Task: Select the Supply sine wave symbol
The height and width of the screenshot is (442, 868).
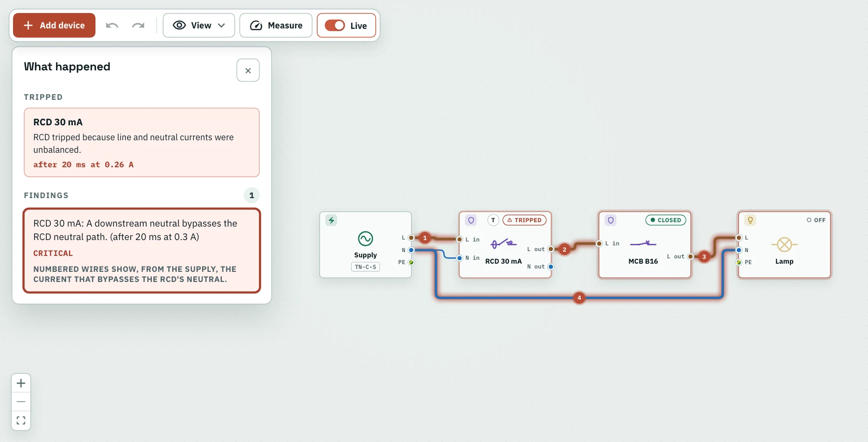Action: click(x=366, y=239)
